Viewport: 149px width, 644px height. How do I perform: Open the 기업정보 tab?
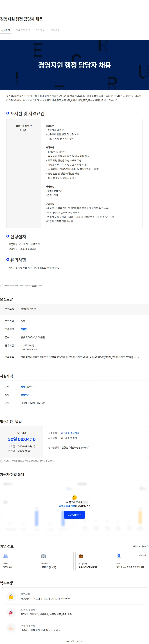tap(40, 30)
